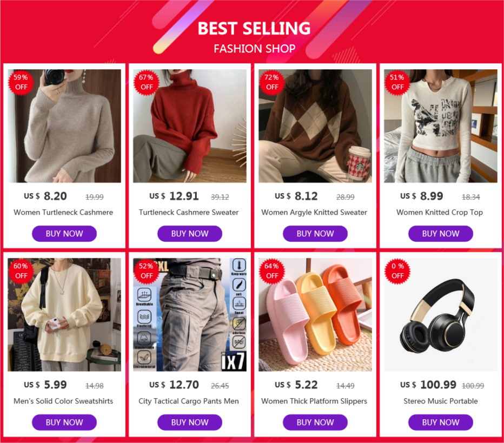Open the black headphones product image
Viewport: 504px width, 443px height.
tap(441, 315)
